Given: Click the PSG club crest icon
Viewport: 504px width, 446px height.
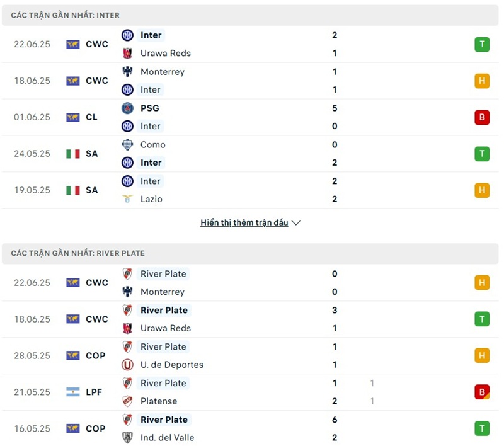Looking at the screenshot, I should (127, 108).
